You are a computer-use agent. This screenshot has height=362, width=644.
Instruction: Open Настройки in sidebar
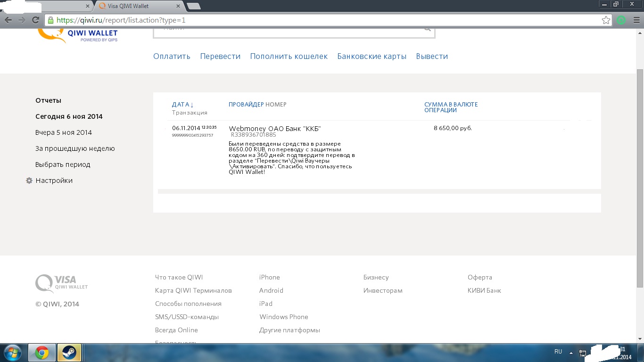pos(54,181)
